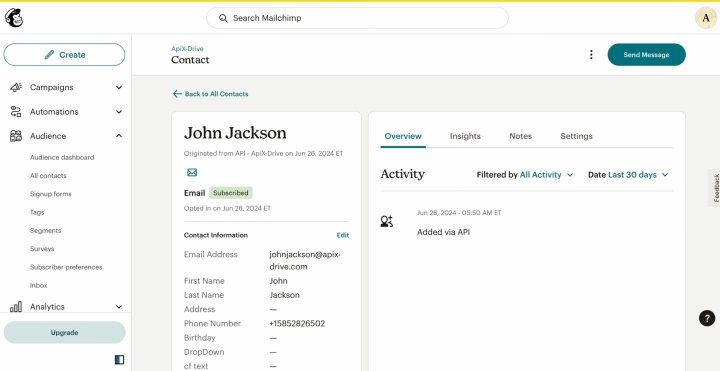Click the Search Mailchimp field
The height and width of the screenshot is (371, 720).
pos(357,18)
